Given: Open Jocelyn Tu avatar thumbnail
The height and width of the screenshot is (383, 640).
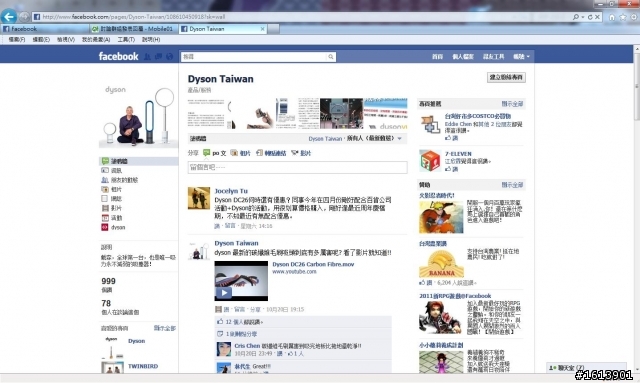Looking at the screenshot, I should 199,198.
